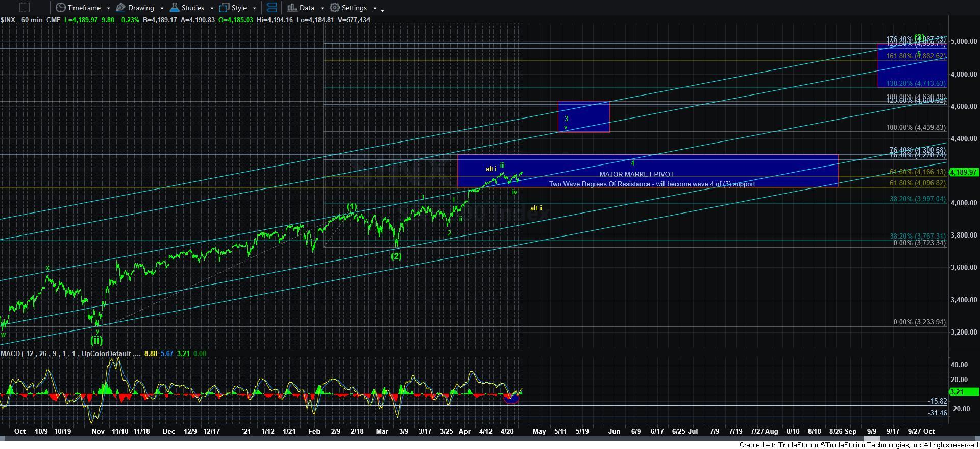Expand the Settings dropdown arrow
980x449 pixels.
tap(375, 8)
